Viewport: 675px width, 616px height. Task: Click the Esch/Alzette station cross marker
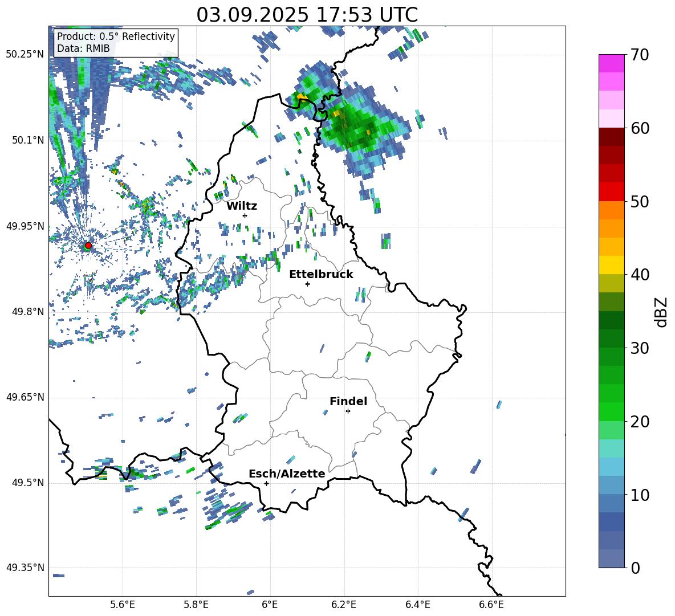266,483
